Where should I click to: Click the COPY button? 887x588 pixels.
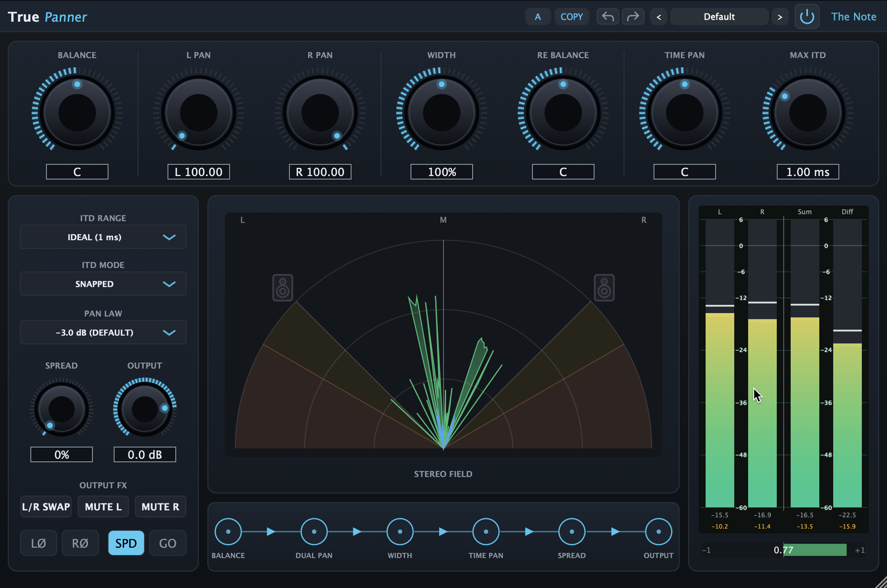click(x=572, y=17)
